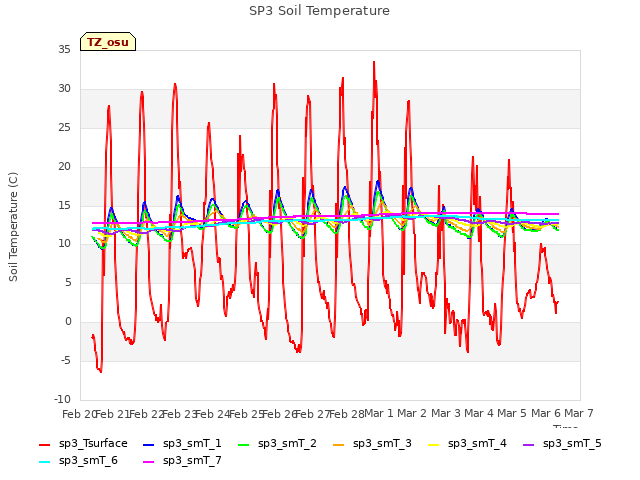The height and width of the screenshot is (480, 640).
Task: Click the Mar 7 x-axis date label
Action: (x=579, y=414)
